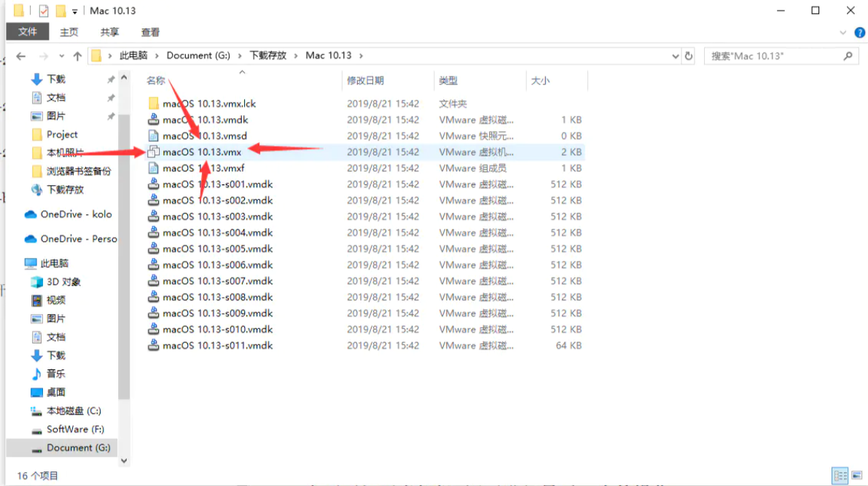Select the macOS 10.13.vmx virtual machine icon
Image resolution: width=868 pixels, height=486 pixels.
tap(153, 152)
